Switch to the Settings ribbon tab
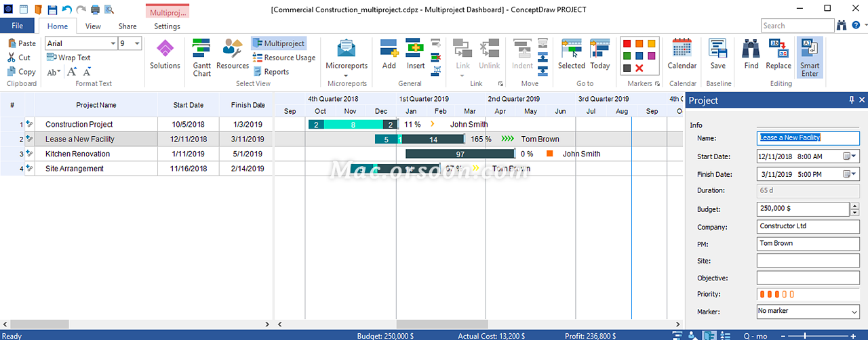The image size is (868, 340). pos(167,26)
